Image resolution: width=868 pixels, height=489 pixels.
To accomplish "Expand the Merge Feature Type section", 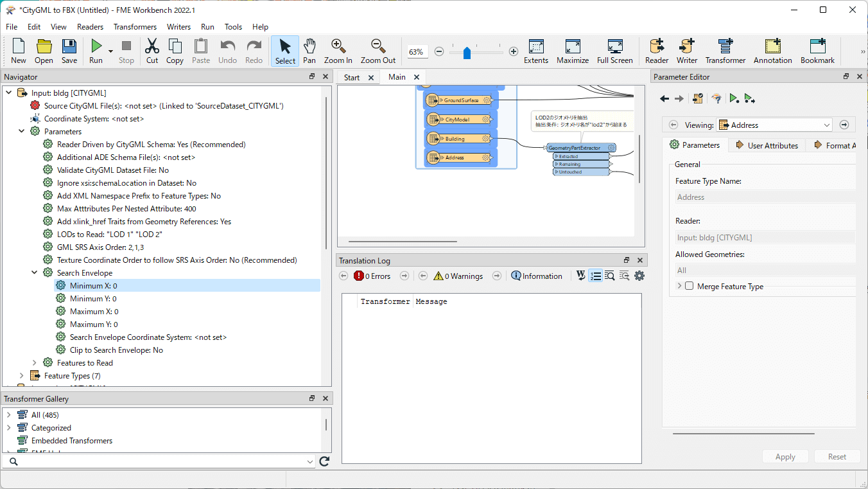I will (x=679, y=286).
